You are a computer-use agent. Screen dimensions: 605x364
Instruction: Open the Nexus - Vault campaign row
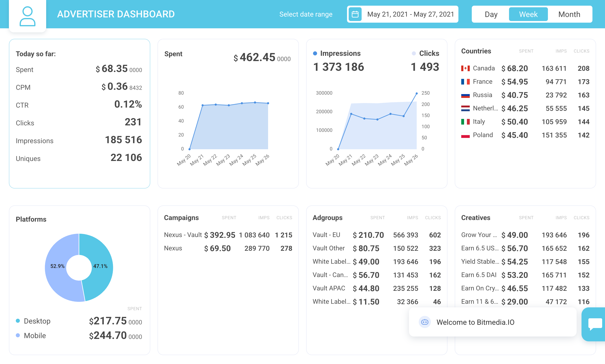[x=228, y=235]
